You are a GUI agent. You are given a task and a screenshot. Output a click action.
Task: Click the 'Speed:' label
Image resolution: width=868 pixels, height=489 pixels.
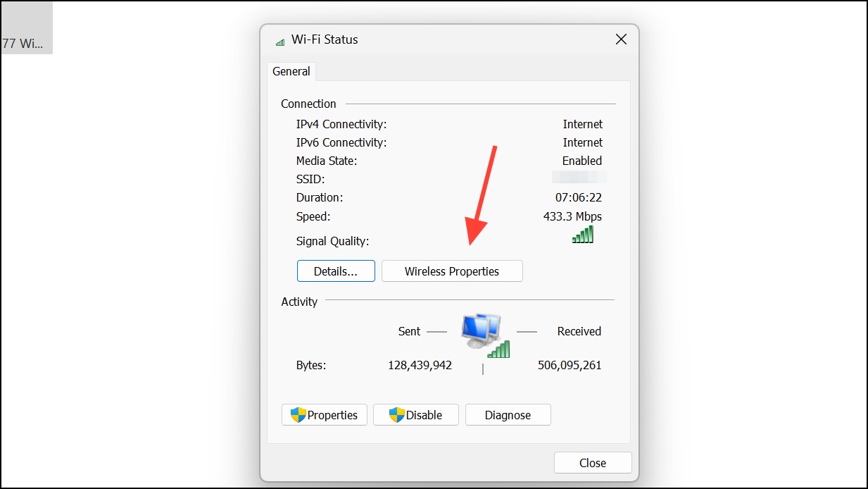tap(313, 216)
